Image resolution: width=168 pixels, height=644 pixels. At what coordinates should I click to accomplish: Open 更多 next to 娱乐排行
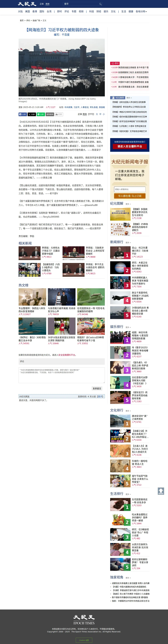(x=128, y=327)
